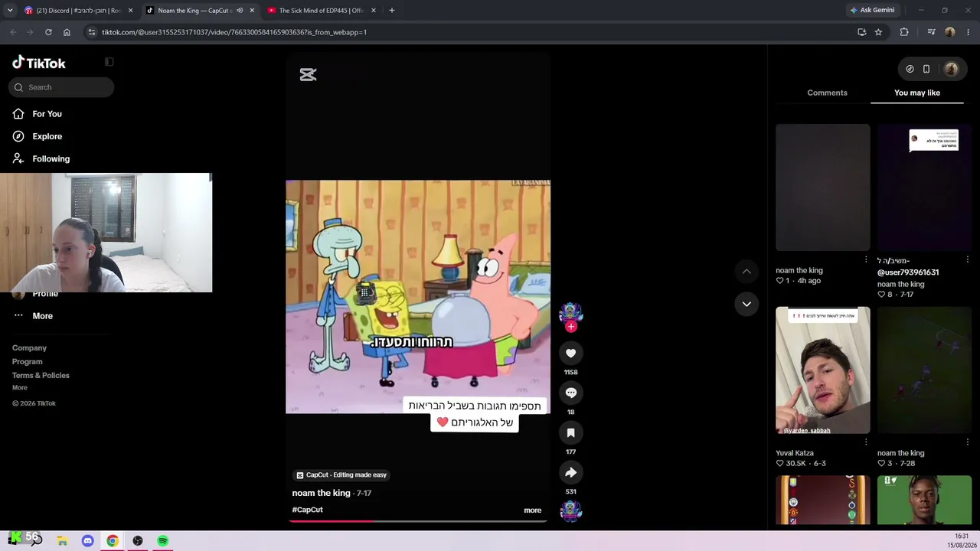The image size is (980, 551).
Task: Click the TikTok logo
Action: [x=39, y=63]
